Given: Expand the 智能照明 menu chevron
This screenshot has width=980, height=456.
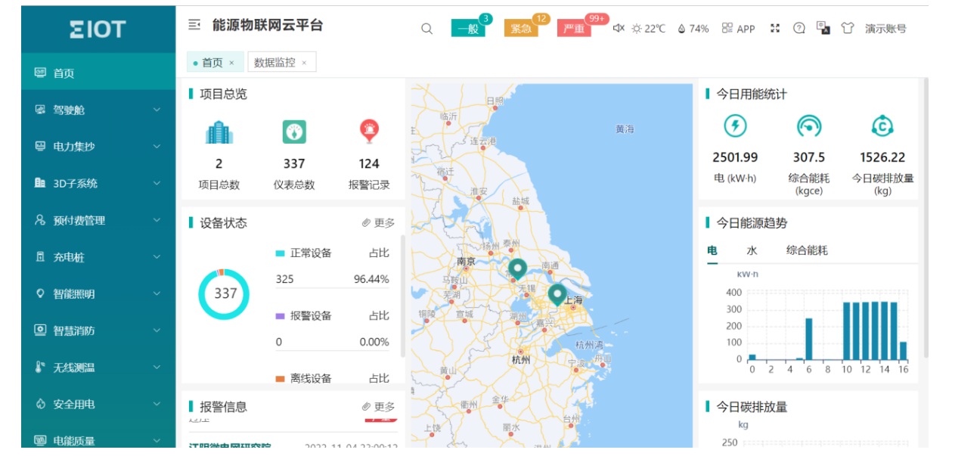Looking at the screenshot, I should coord(157,293).
